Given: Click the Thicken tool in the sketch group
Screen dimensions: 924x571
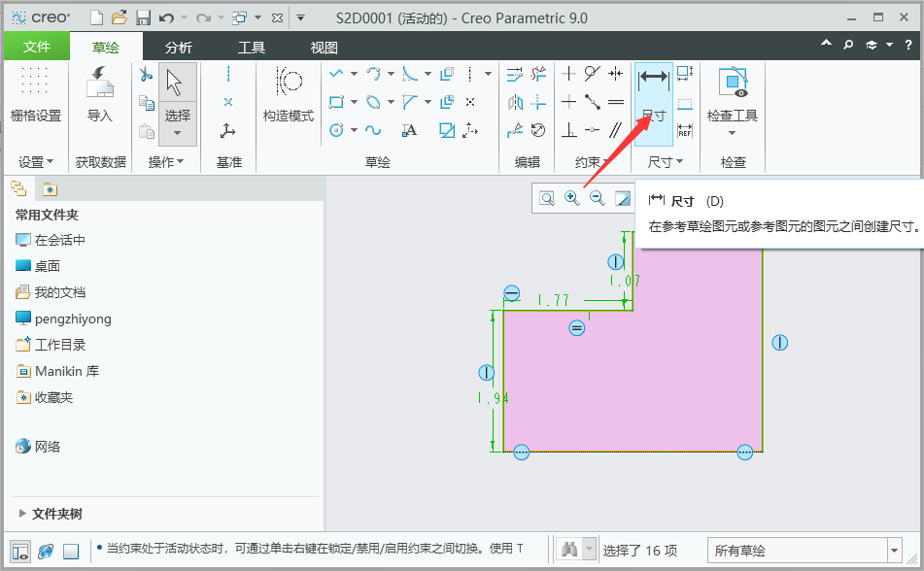Looking at the screenshot, I should (447, 102).
